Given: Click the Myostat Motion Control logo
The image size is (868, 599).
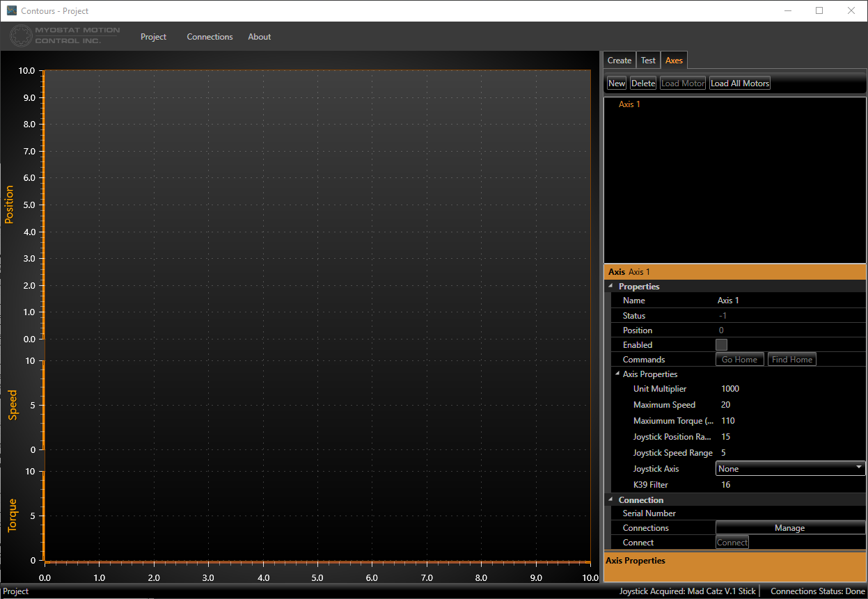Looking at the screenshot, I should 65,36.
